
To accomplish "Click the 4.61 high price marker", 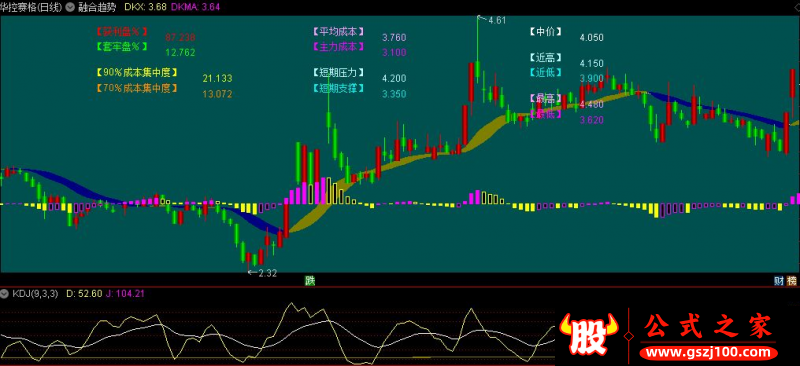I will point(496,20).
